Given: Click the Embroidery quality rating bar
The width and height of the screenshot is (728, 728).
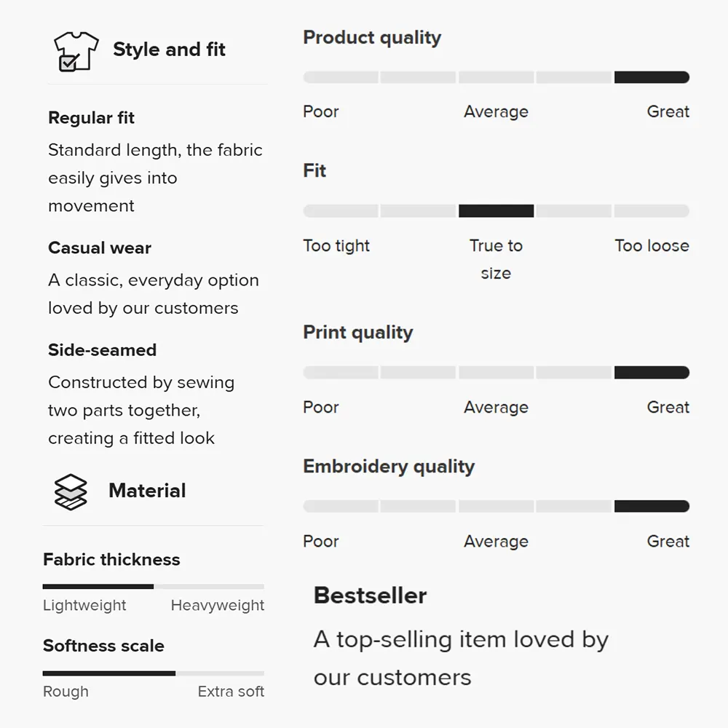Looking at the screenshot, I should click(496, 506).
